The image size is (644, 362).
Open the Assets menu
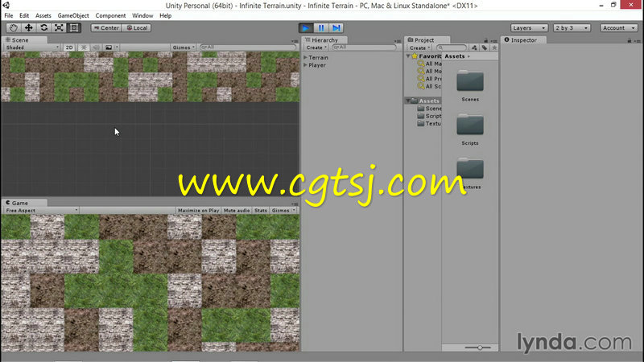point(43,15)
